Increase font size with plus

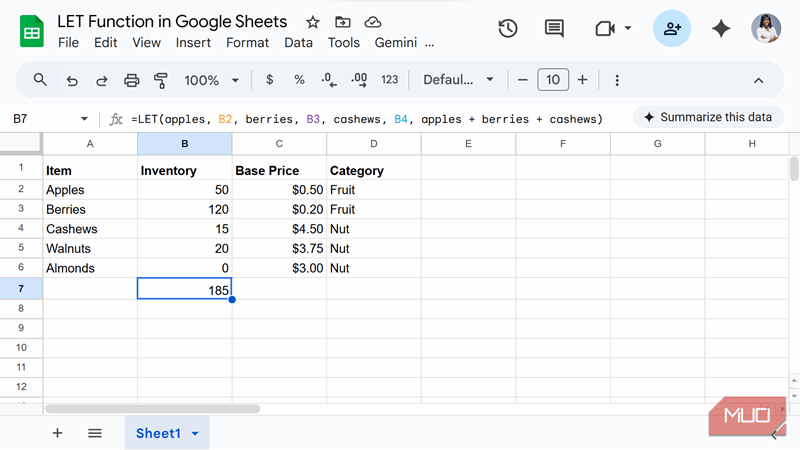[583, 80]
